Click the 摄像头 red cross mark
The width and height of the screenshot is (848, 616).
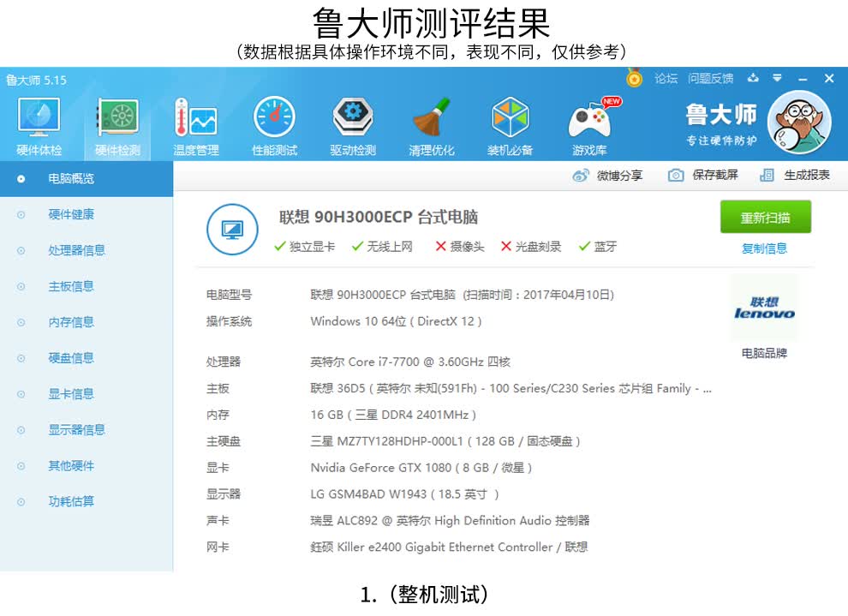pos(441,247)
